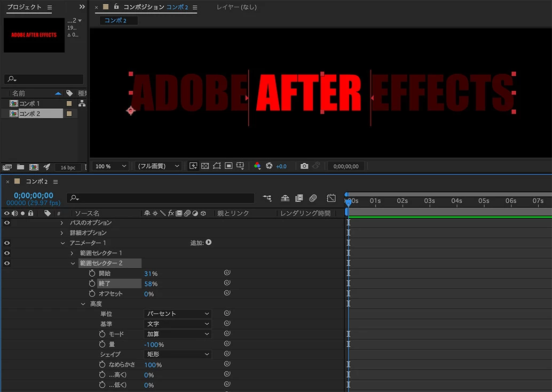This screenshot has width=552, height=392.
Task: Collapse アニメーター 1 group
Action: coord(62,243)
